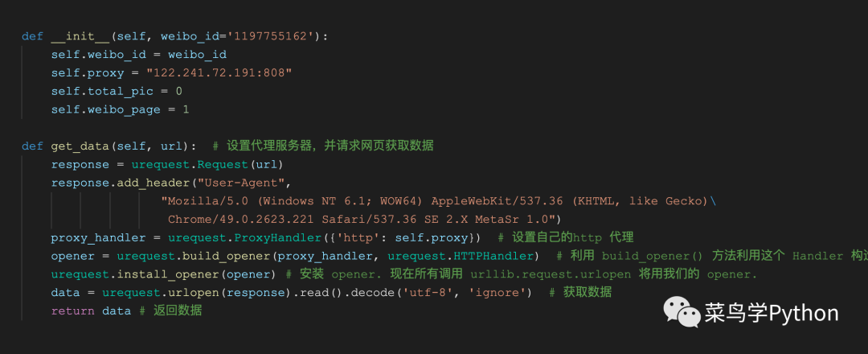Click the proxy address string "122.241.72.191:808"
This screenshot has height=354, width=868.
pos(219,73)
